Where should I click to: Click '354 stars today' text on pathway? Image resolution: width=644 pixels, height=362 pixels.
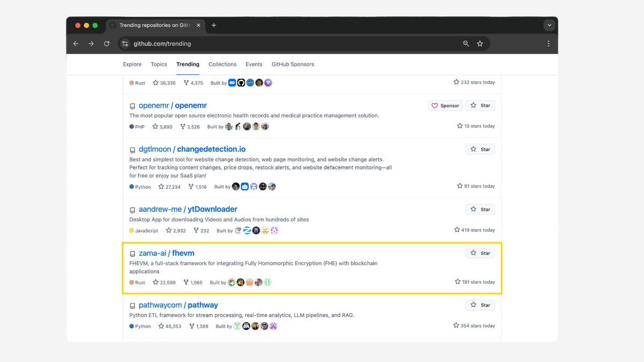click(x=475, y=326)
